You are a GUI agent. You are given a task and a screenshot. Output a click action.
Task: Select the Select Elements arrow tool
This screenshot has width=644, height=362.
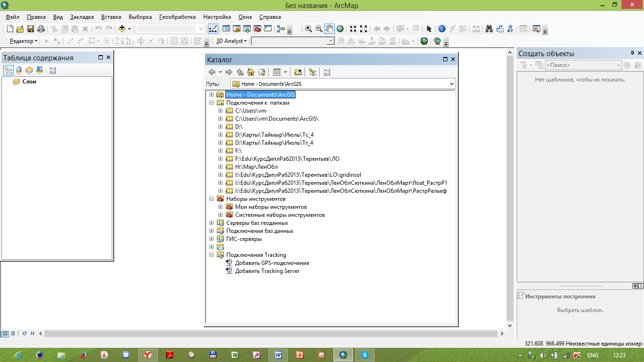tap(429, 29)
